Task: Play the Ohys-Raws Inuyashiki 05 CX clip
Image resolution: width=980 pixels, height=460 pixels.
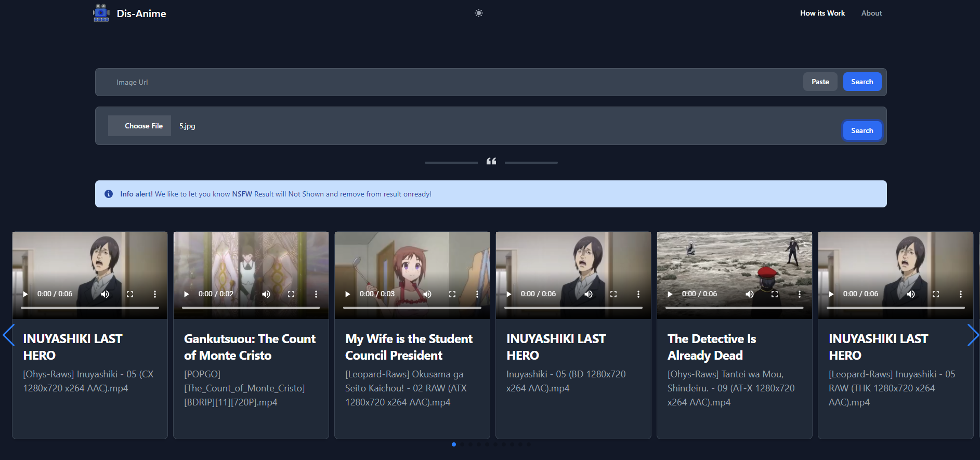Action: point(25,294)
